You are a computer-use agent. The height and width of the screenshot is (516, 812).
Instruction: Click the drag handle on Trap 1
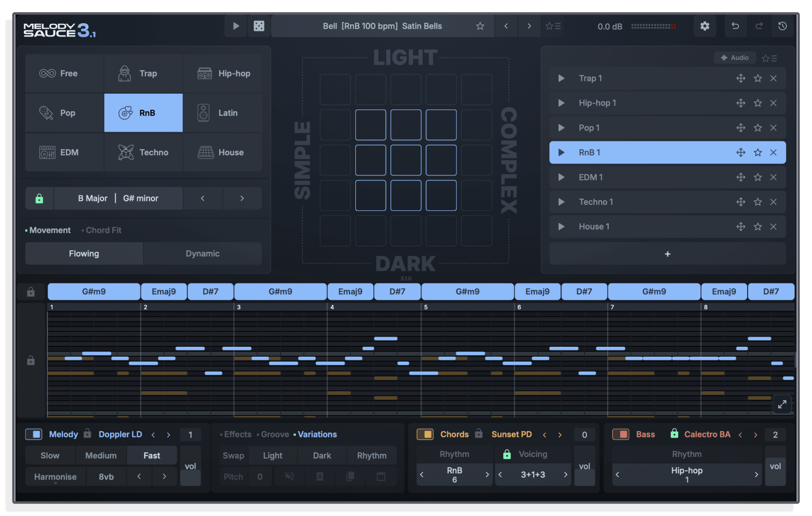tap(741, 78)
